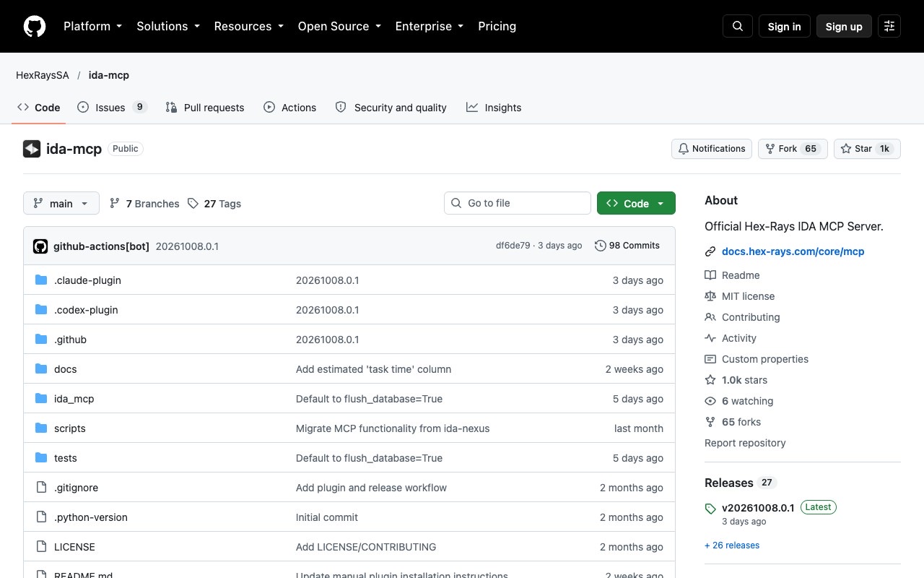
Task: Expand the Open Source menu
Action: click(x=339, y=26)
